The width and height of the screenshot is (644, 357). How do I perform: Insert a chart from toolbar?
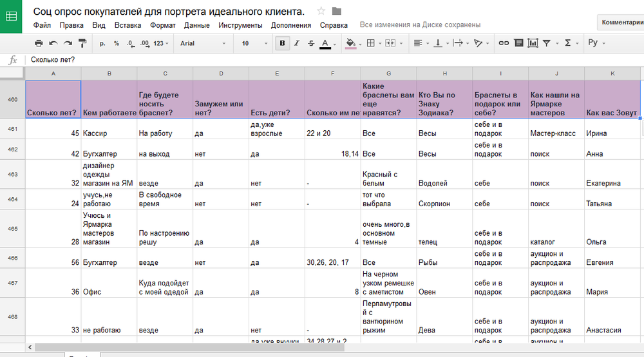click(x=533, y=43)
